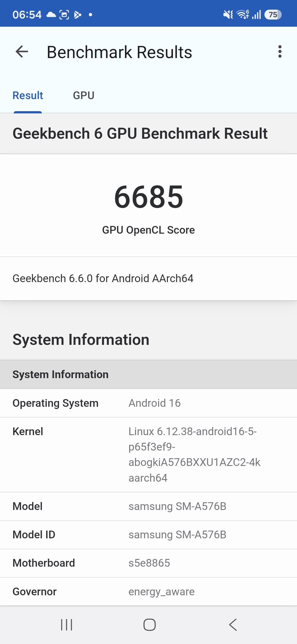This screenshot has height=644, width=297.
Task: Tap the Model samsung SM-A576B row
Action: tap(148, 506)
